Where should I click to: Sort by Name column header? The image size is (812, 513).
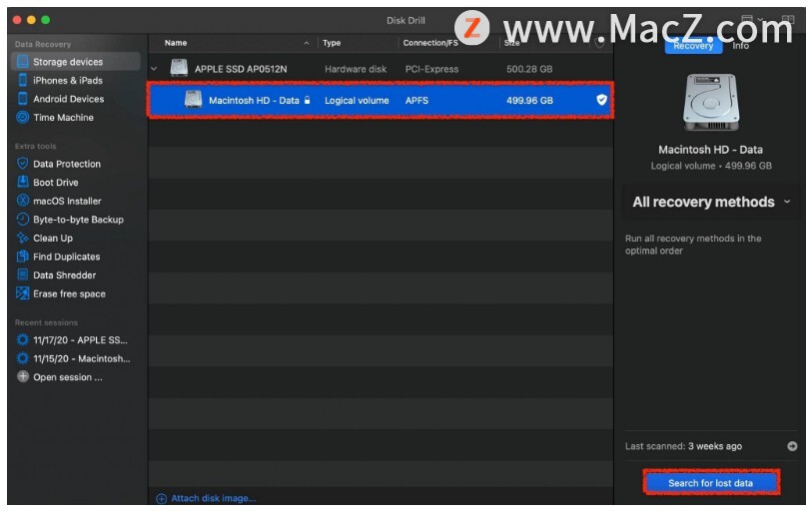[x=176, y=43]
